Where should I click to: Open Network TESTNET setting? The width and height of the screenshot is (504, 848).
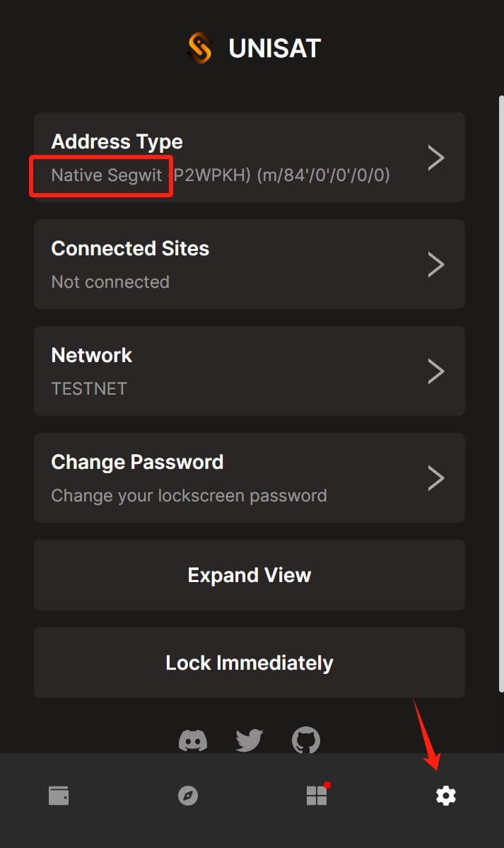250,371
